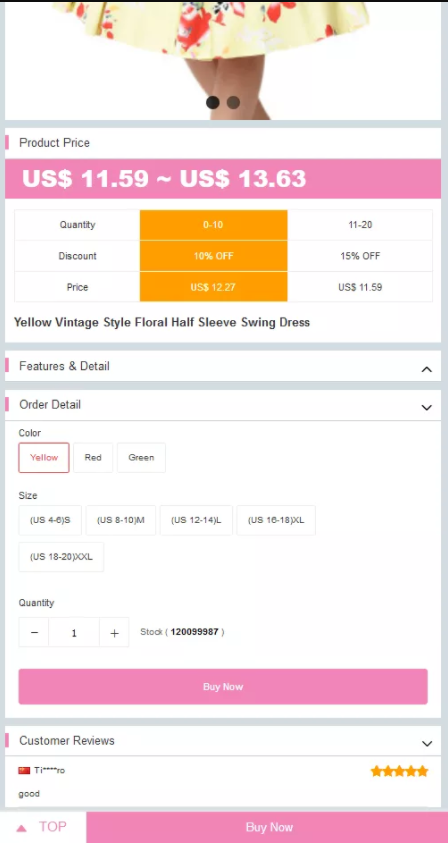The height and width of the screenshot is (843, 448).
Task: Increase quantity with the plus icon
Action: (x=114, y=632)
